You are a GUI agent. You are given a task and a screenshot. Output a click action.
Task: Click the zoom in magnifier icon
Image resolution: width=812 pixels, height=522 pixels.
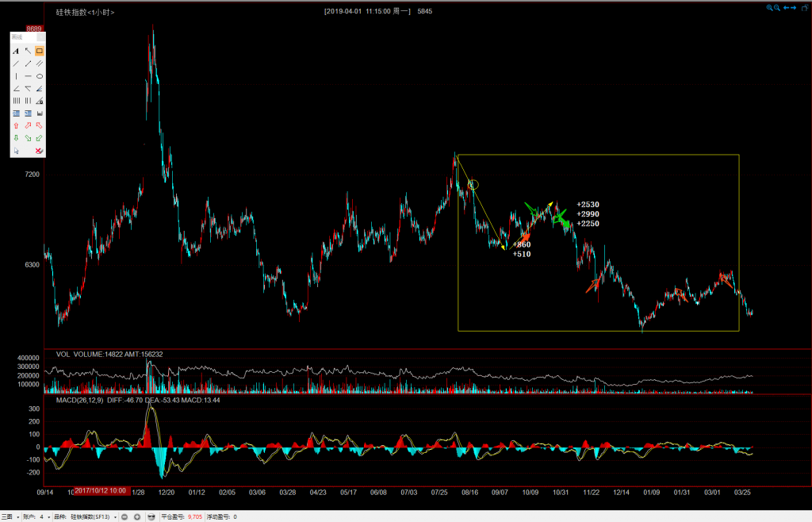coord(768,7)
